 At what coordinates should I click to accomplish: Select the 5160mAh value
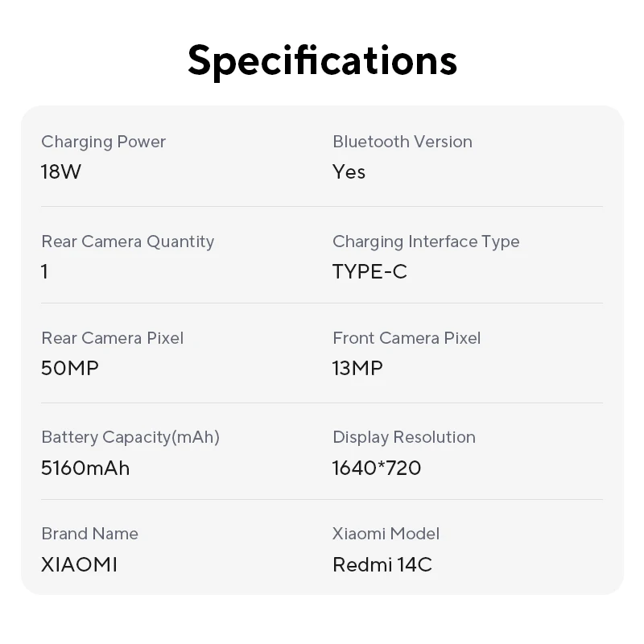click(x=85, y=468)
